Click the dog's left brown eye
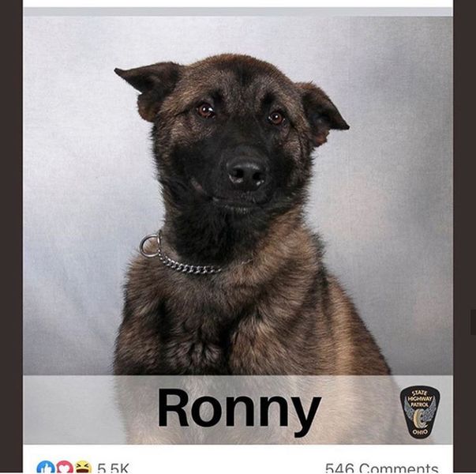 [206, 111]
